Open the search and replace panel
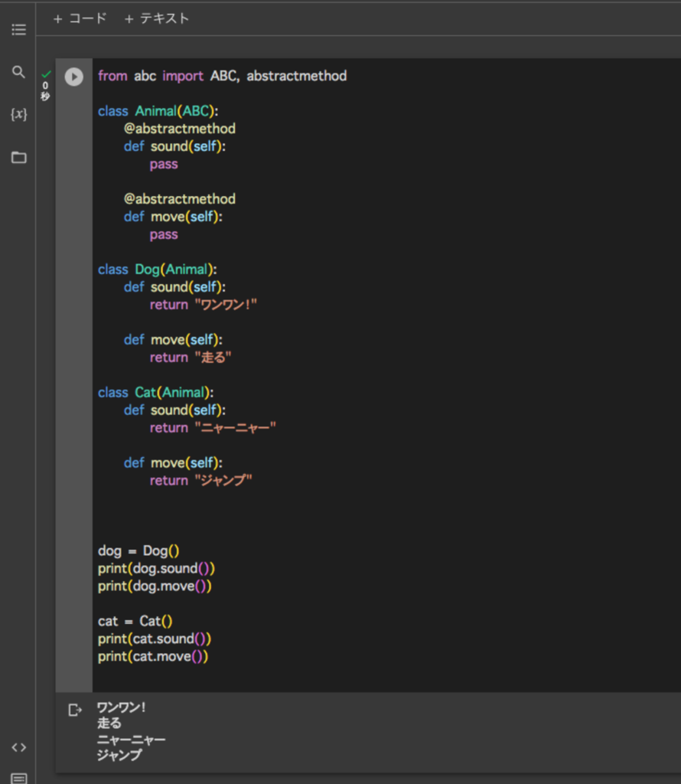 [x=18, y=72]
